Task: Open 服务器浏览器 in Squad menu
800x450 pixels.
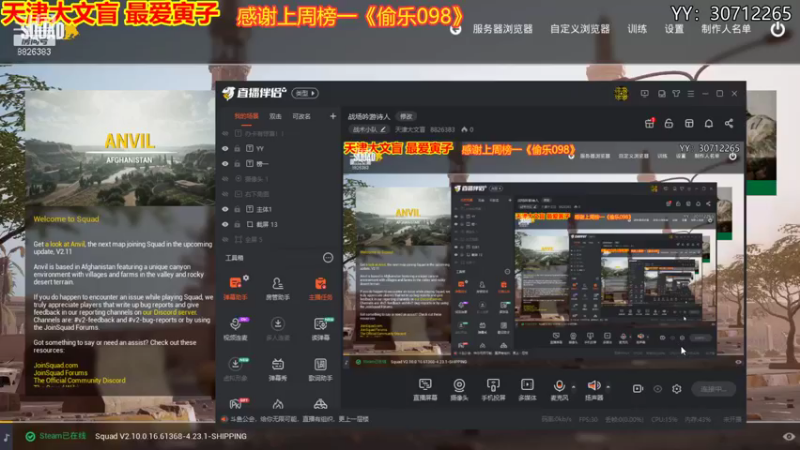Action: [503, 29]
